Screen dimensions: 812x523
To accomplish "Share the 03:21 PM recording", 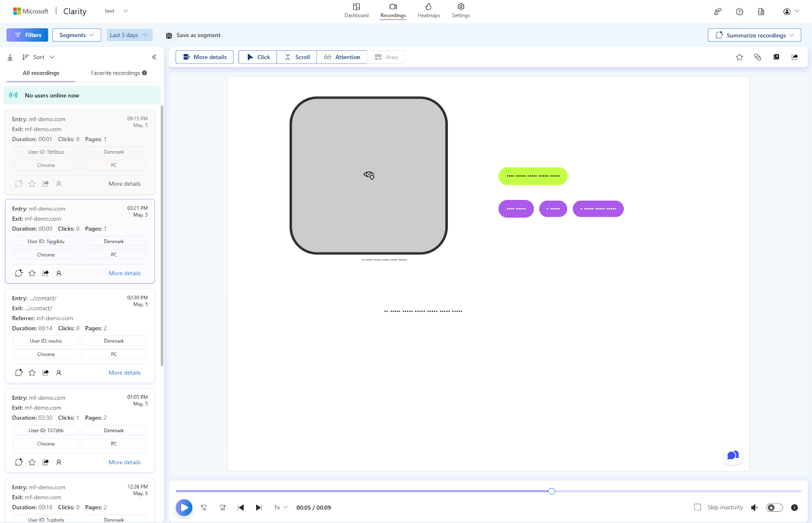I will [46, 273].
